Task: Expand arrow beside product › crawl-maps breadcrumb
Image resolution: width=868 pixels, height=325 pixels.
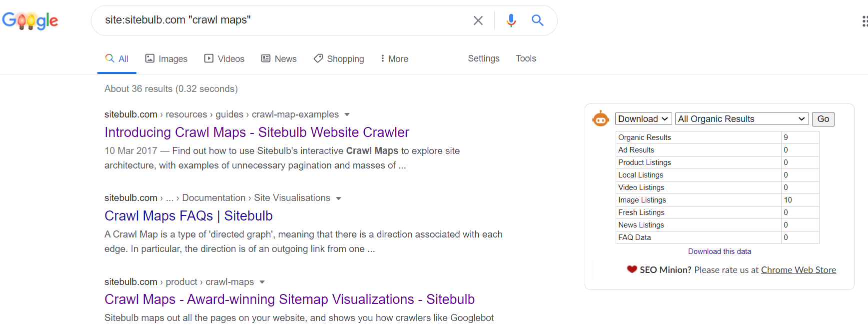Action: [262, 282]
